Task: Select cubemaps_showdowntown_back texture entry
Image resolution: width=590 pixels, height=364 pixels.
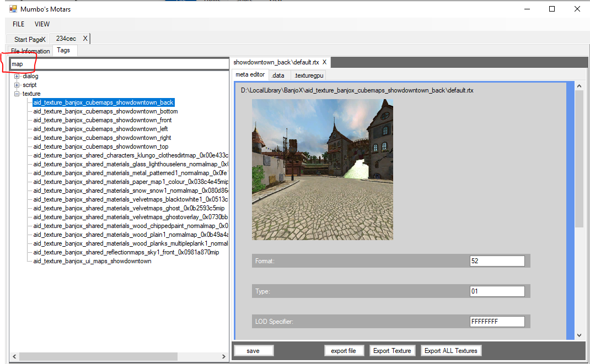Action: pyautogui.click(x=103, y=102)
